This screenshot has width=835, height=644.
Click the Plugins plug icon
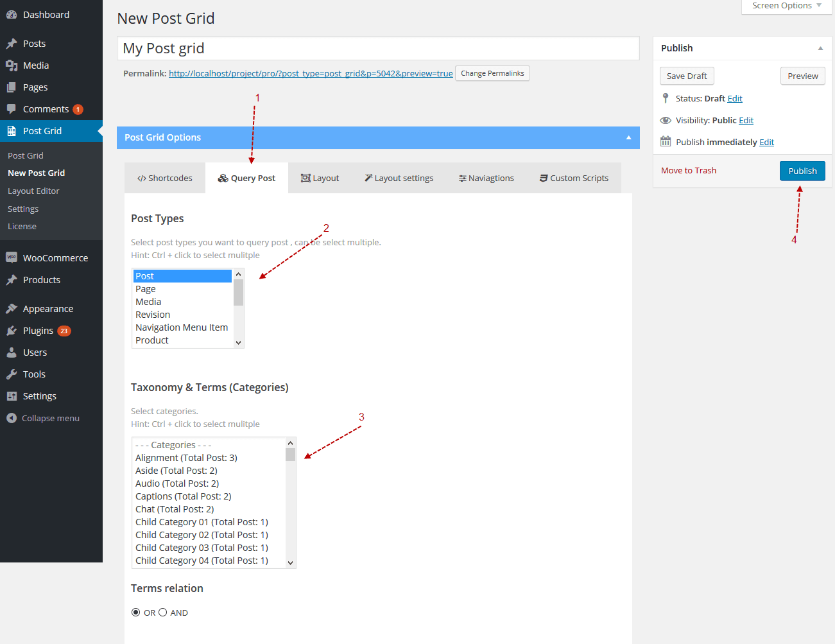pos(12,331)
